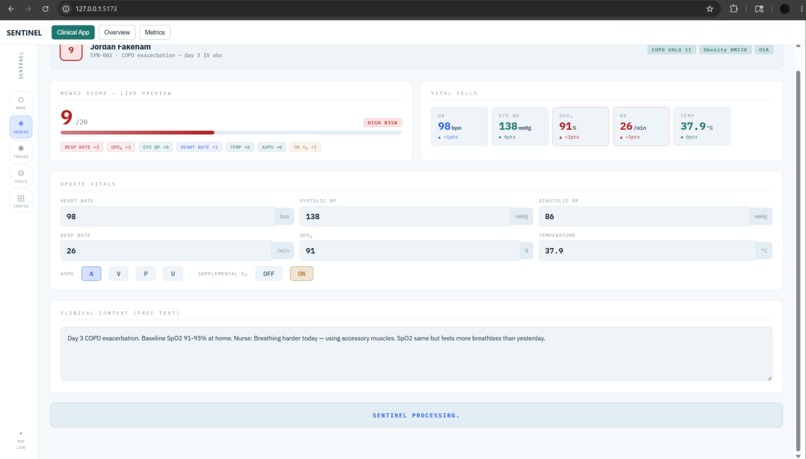The width and height of the screenshot is (806, 459).
Task: Set AVPU to P (Pain)
Action: (x=145, y=273)
